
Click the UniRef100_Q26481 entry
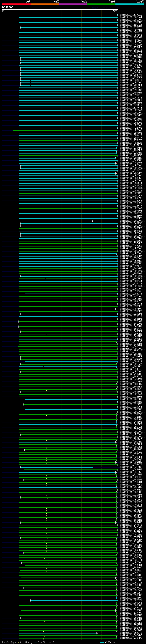coord(131,153)
